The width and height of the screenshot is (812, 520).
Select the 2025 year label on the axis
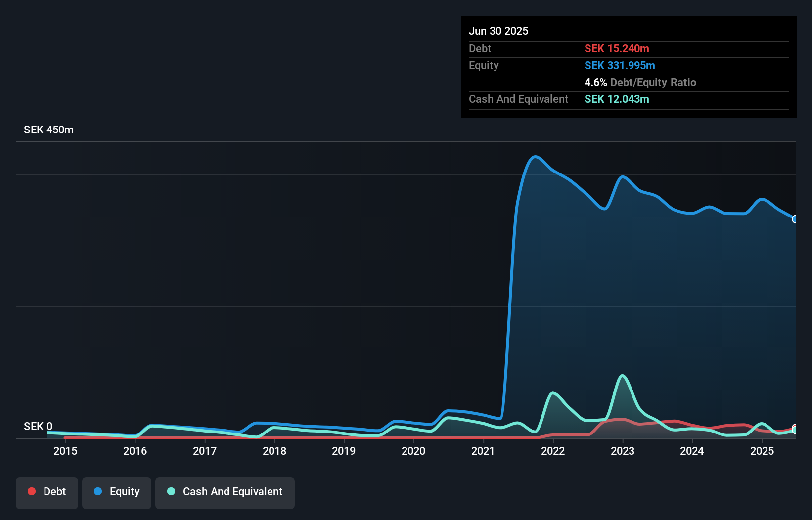pos(762,451)
